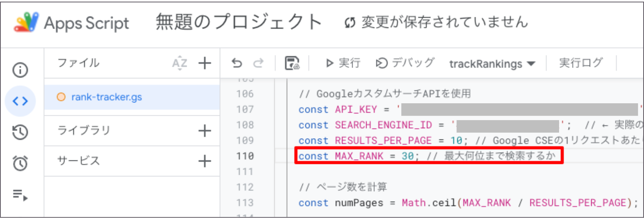Click the ライブラリ section heading

(84, 131)
